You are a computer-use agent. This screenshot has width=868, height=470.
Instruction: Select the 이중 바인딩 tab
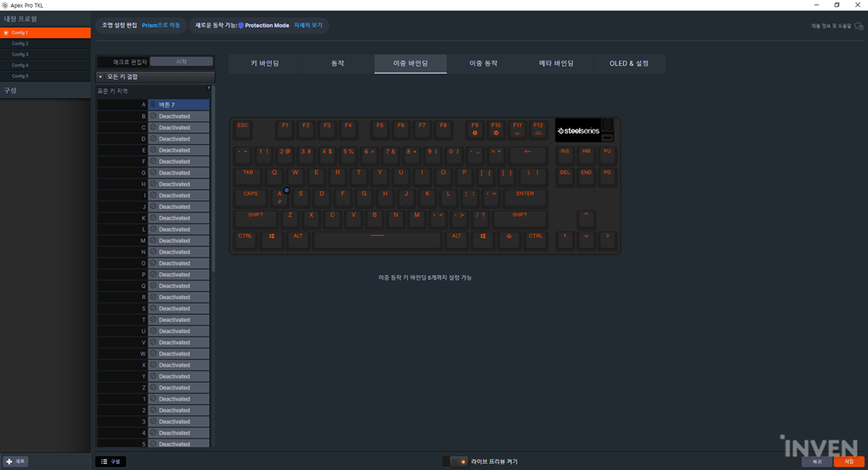click(411, 63)
